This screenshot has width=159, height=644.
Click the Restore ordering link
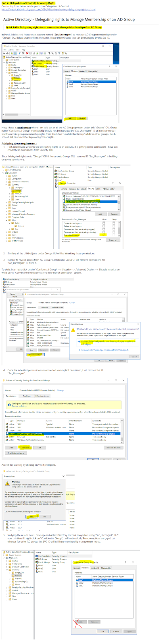pos(19,406)
